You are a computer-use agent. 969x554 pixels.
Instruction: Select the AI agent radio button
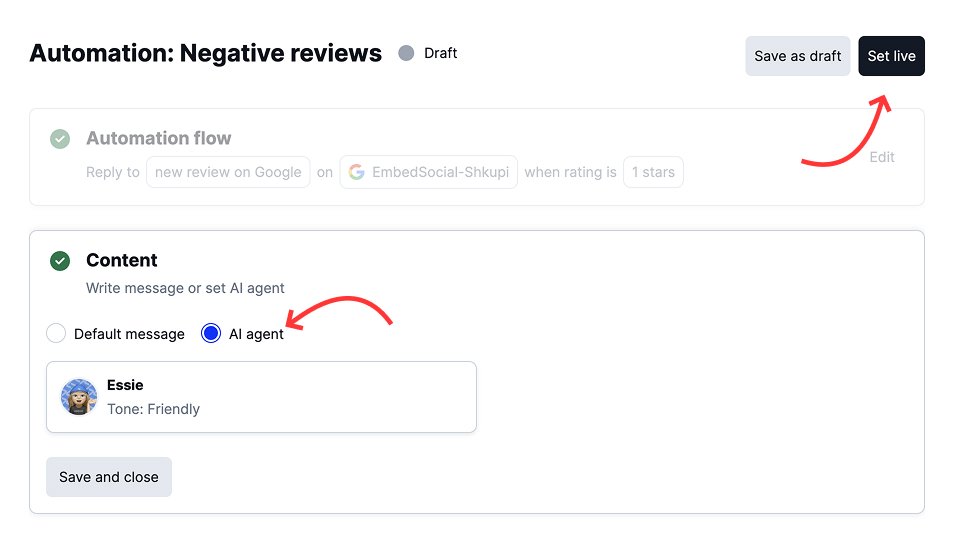point(211,334)
